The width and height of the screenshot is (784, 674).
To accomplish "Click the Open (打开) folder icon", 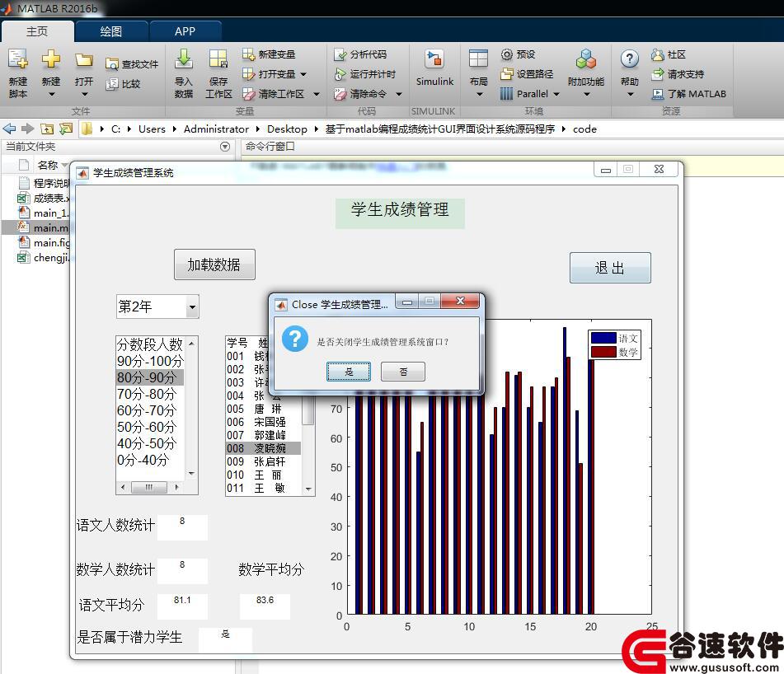I will pyautogui.click(x=84, y=60).
